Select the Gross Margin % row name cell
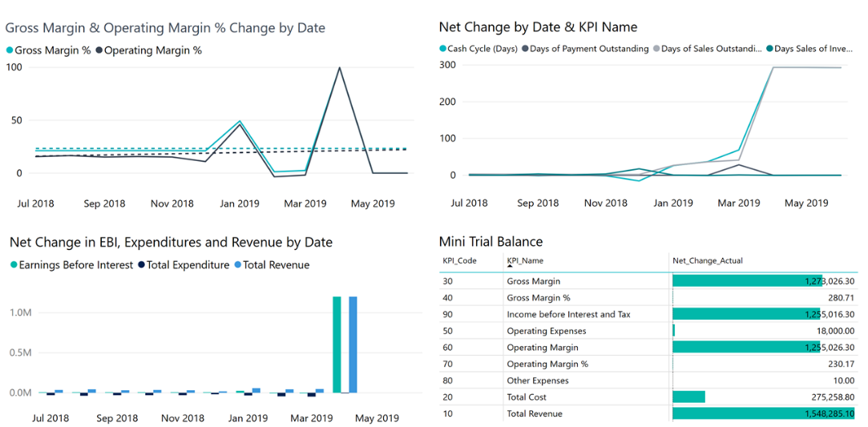The image size is (868, 427). [x=586, y=297]
